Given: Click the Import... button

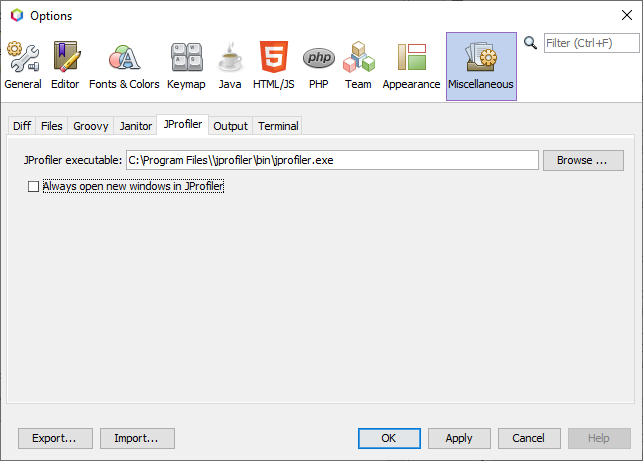Looking at the screenshot, I should [x=137, y=438].
